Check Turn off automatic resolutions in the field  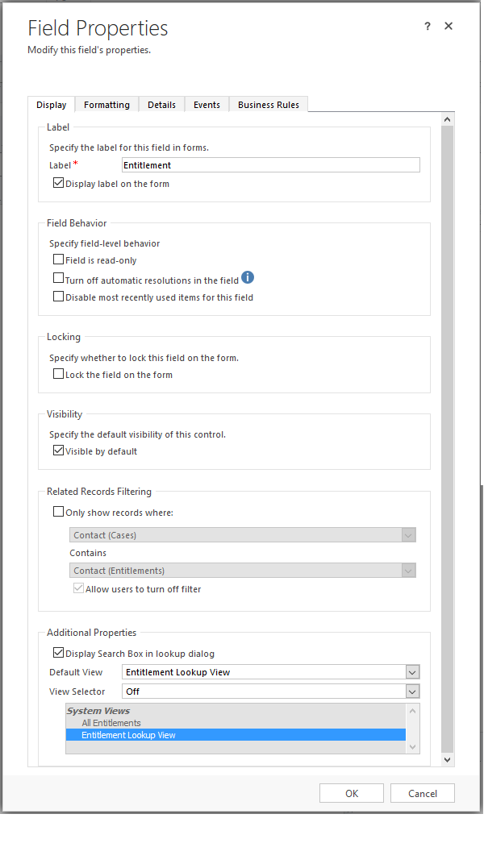(x=58, y=276)
